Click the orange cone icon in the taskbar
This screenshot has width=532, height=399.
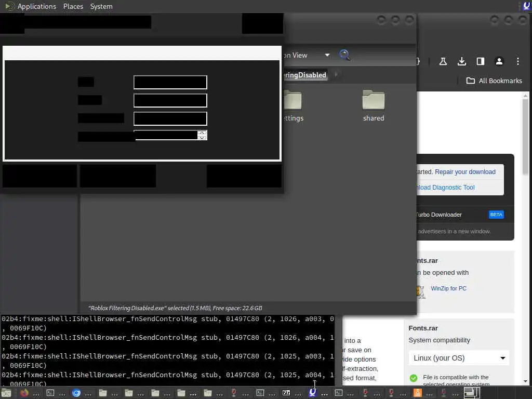click(x=417, y=393)
